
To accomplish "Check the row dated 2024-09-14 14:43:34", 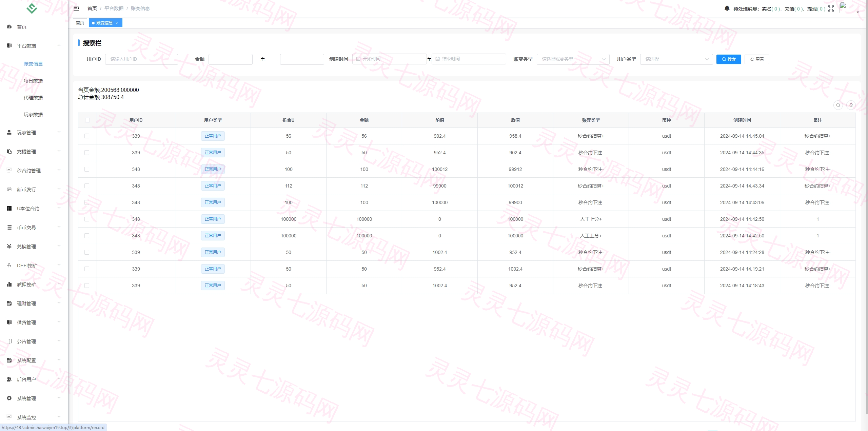I will coord(87,186).
